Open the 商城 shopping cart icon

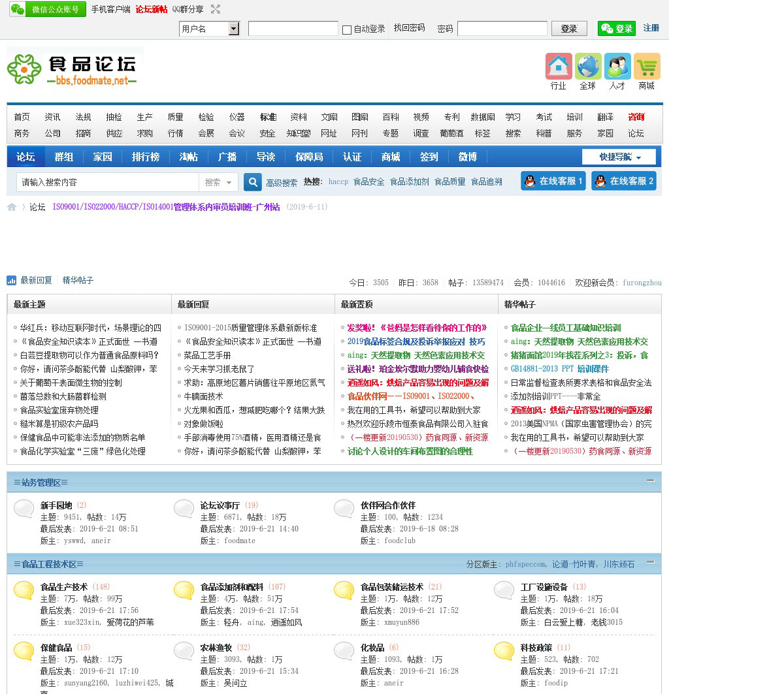pyautogui.click(x=647, y=67)
